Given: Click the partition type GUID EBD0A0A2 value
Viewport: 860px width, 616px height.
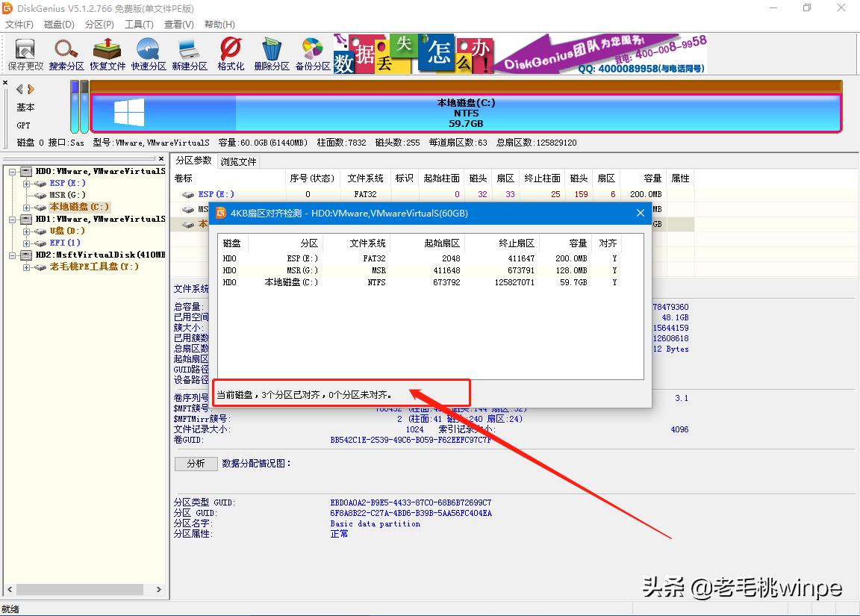Looking at the screenshot, I should coord(411,503).
